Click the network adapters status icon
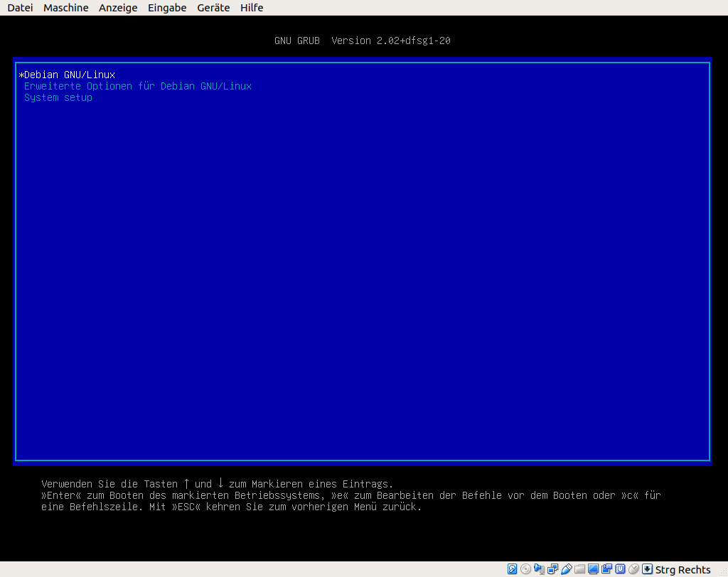The width and height of the screenshot is (728, 577). pyautogui.click(x=552, y=569)
